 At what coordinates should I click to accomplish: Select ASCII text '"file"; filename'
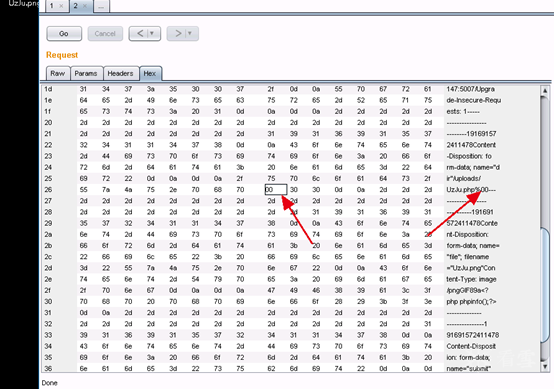[x=468, y=257]
